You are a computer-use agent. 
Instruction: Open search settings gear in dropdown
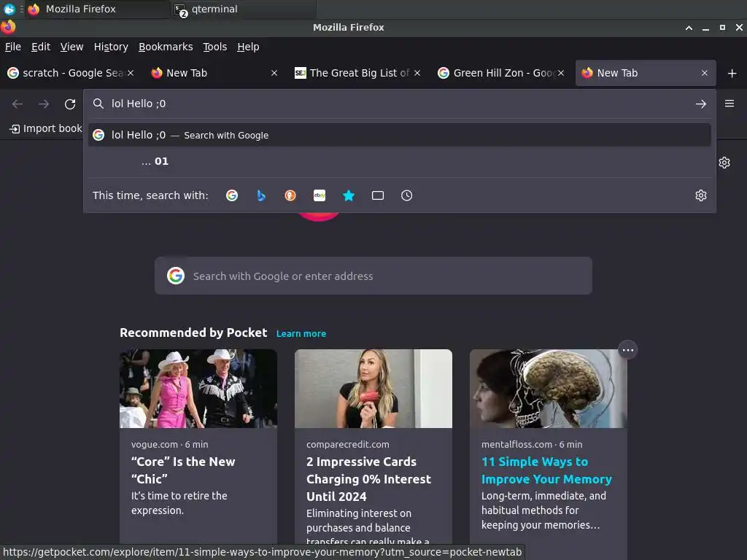pyautogui.click(x=701, y=195)
